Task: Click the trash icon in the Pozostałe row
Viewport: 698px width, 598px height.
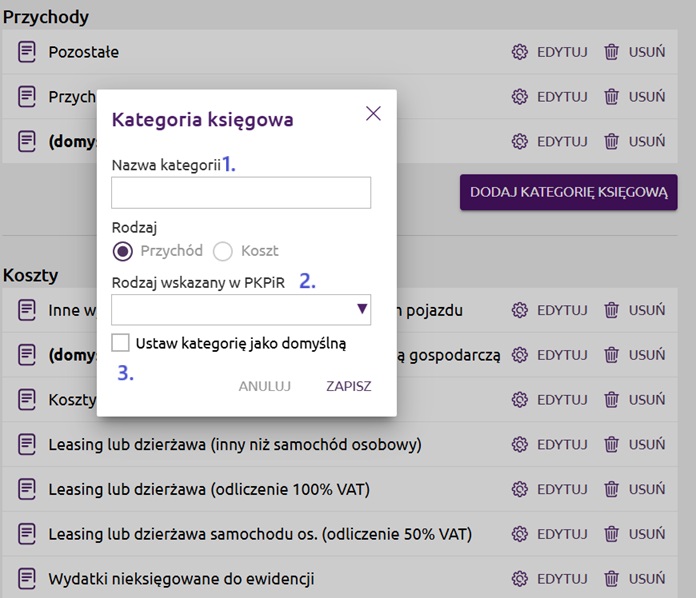Action: coord(611,52)
